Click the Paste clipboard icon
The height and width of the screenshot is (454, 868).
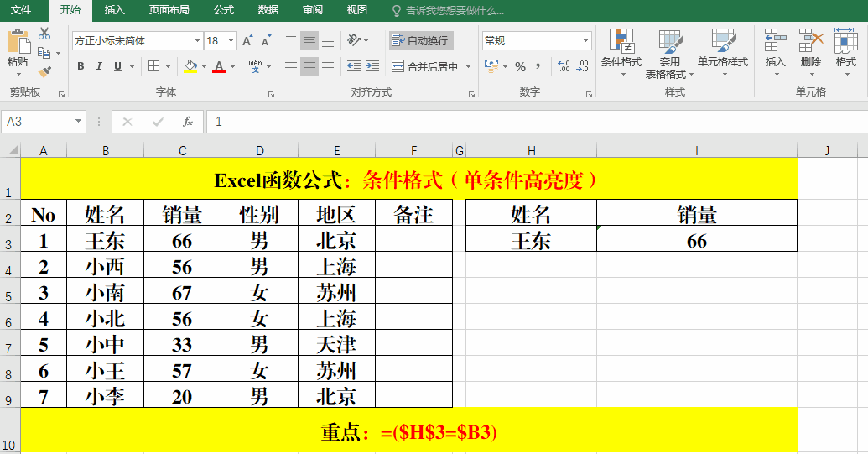[18, 43]
